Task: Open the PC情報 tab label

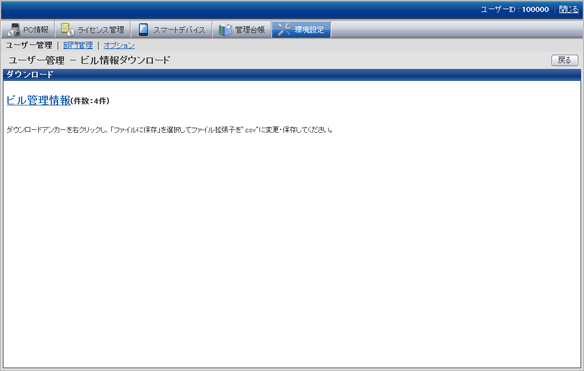Action: (x=36, y=30)
